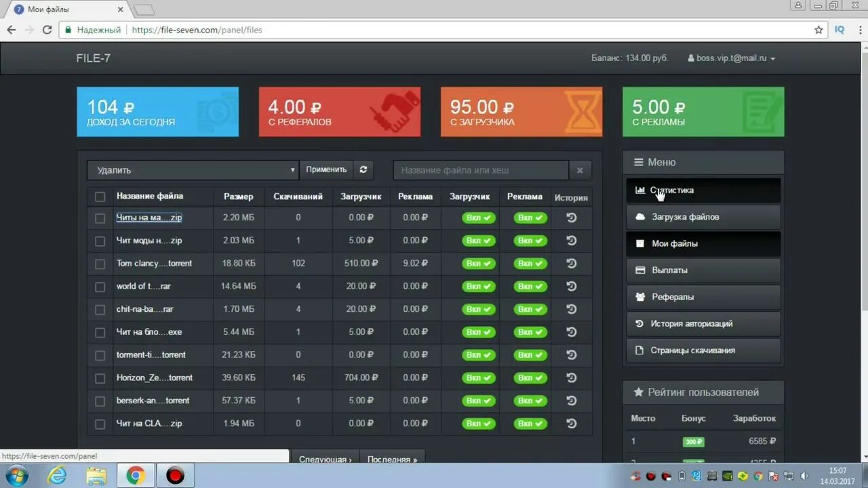Open the Удалить bulk action dropdown

click(193, 170)
